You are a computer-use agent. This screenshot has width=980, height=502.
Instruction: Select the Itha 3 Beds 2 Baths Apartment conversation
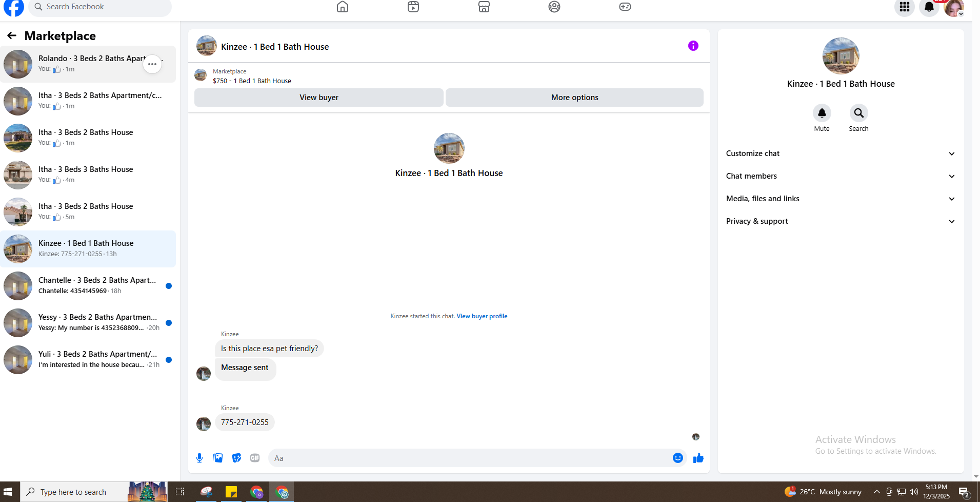tap(88, 101)
